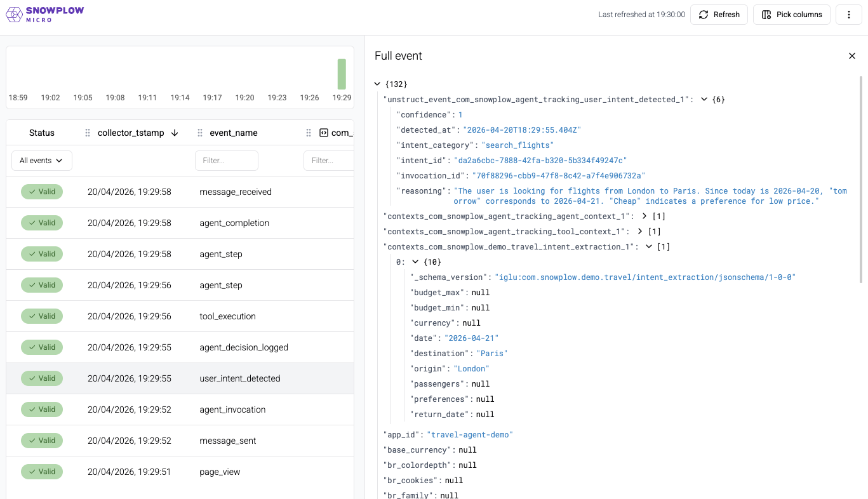Expand the tool_context_1 contexts array

point(639,232)
